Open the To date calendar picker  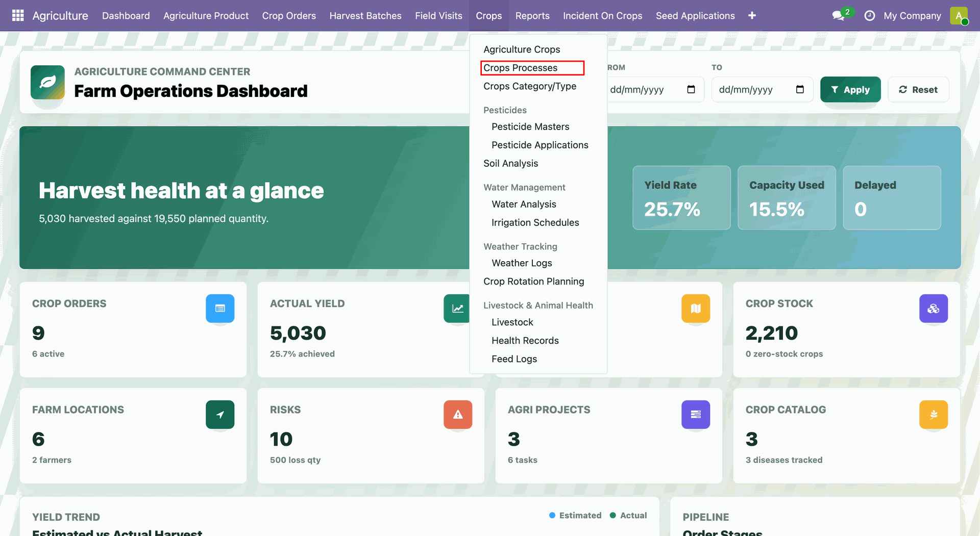[800, 90]
